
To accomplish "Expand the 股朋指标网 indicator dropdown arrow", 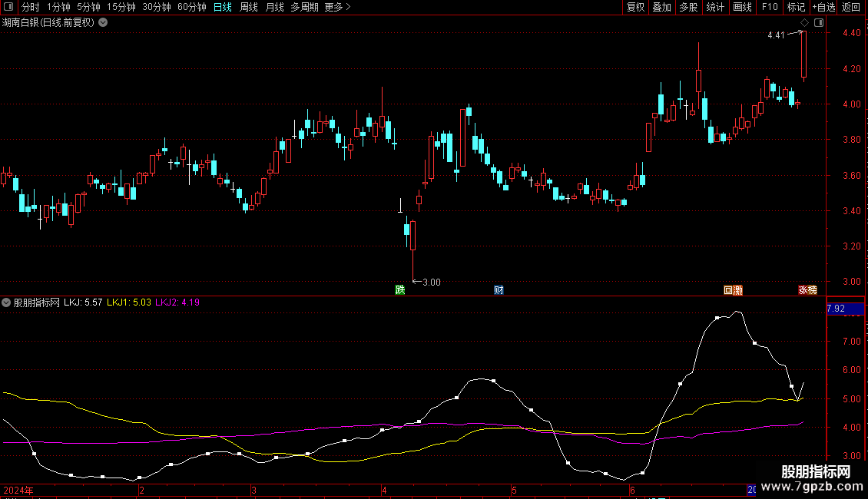I will tap(6, 302).
